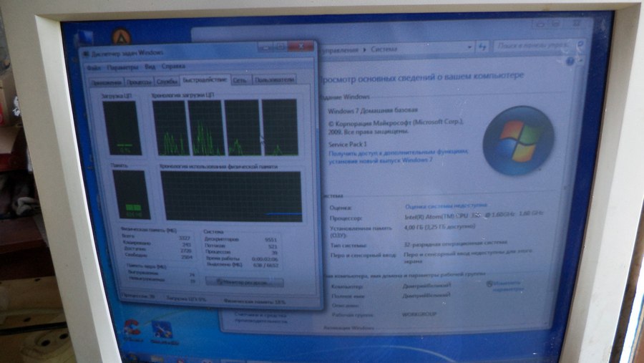644x363 pixels.
Task: Open the blue help question-mark icon
Action: click(x=570, y=62)
